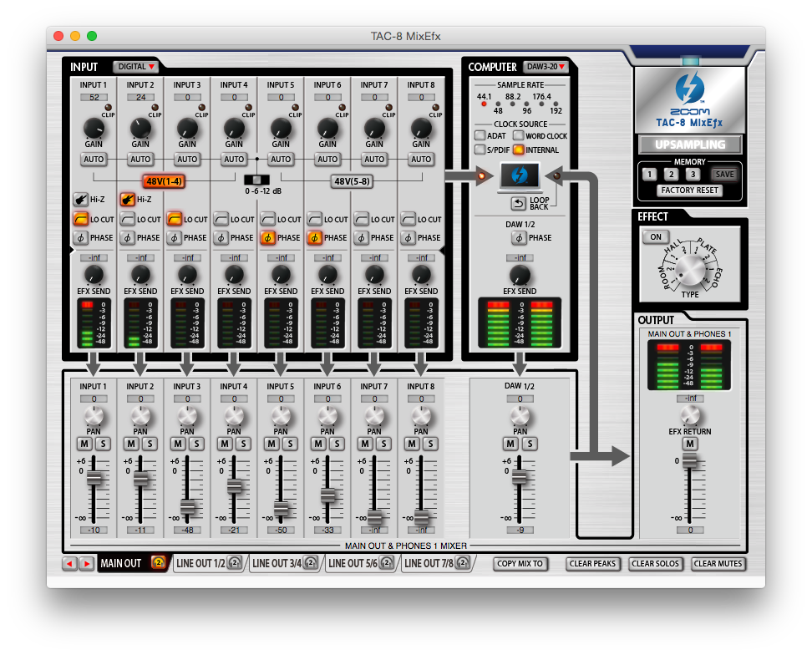Open the DIGITAL input dropdown
This screenshot has width=812, height=655.
click(x=135, y=67)
